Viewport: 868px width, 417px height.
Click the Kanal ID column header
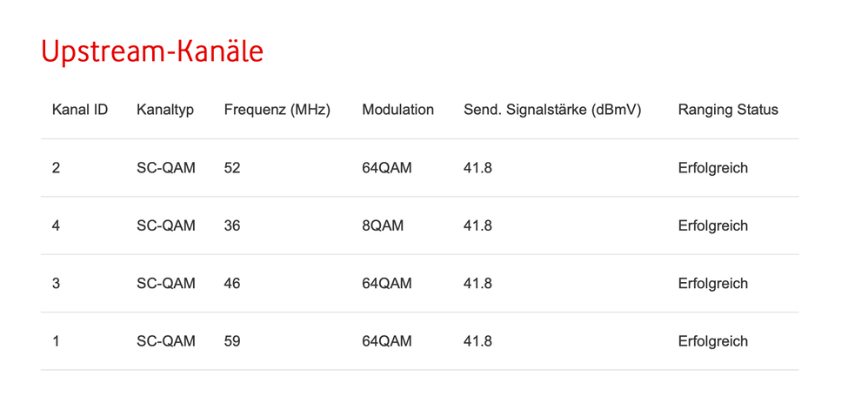coord(79,110)
